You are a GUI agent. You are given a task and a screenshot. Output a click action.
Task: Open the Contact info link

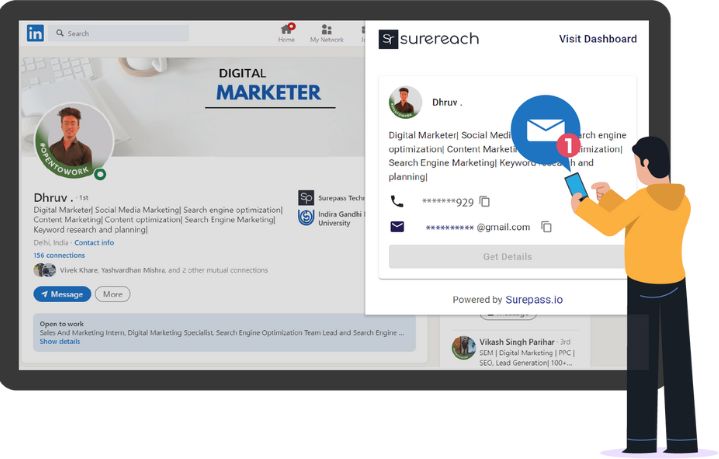94,242
